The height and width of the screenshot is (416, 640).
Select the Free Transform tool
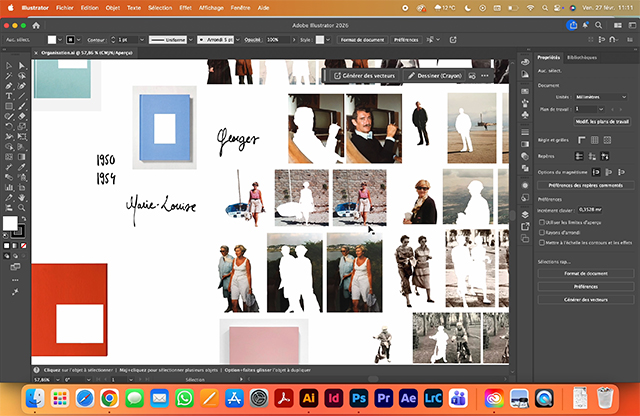point(22,137)
